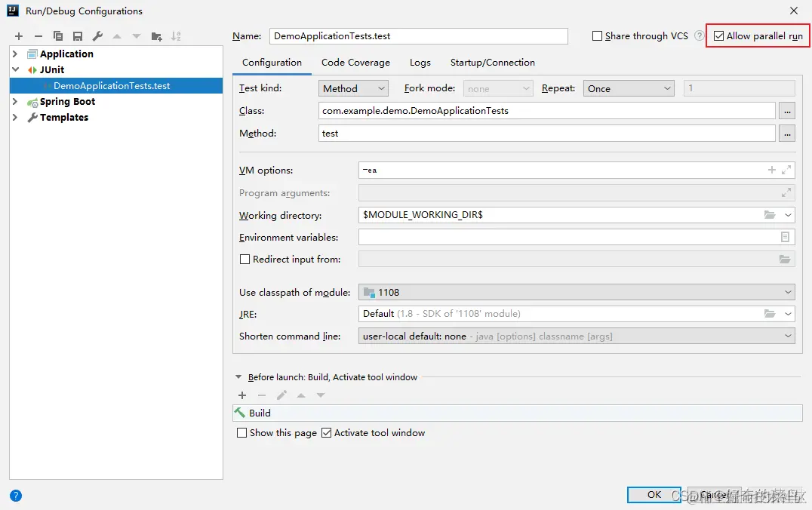This screenshot has width=812, height=510.
Task: Expand the Templates tree node
Action: click(x=15, y=118)
